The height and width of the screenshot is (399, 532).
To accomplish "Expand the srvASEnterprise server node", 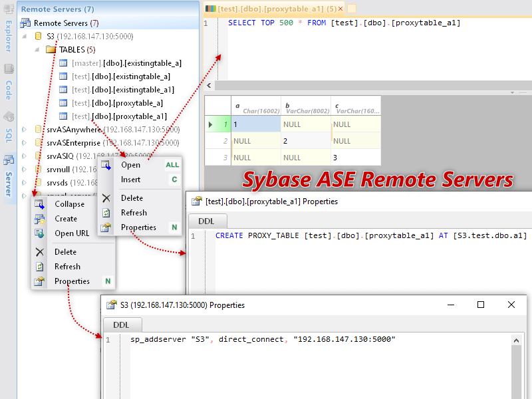I will pyautogui.click(x=24, y=142).
